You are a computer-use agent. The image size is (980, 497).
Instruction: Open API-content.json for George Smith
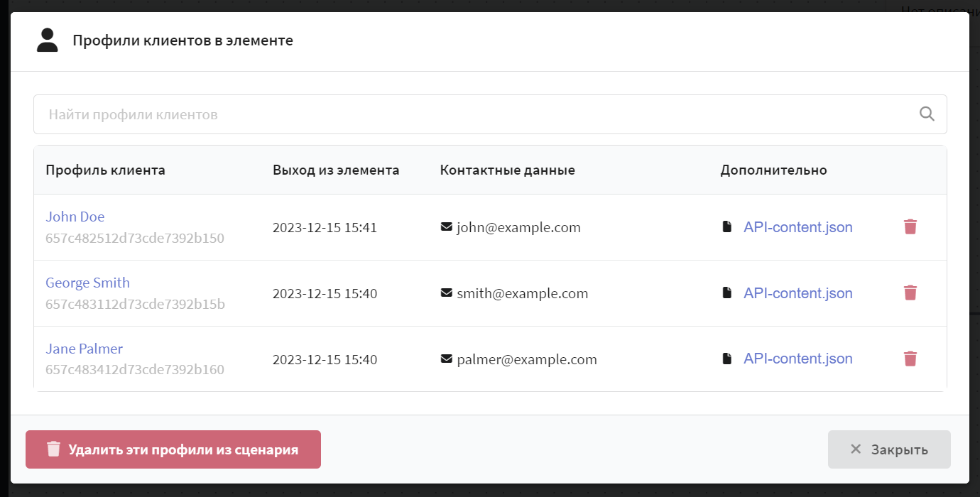pos(798,293)
